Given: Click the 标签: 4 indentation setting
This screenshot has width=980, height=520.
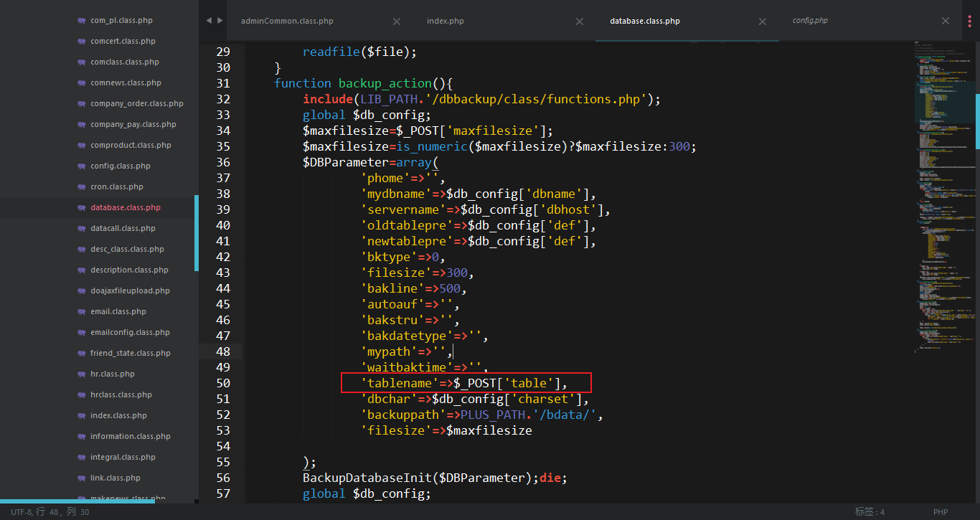Looking at the screenshot, I should (870, 512).
